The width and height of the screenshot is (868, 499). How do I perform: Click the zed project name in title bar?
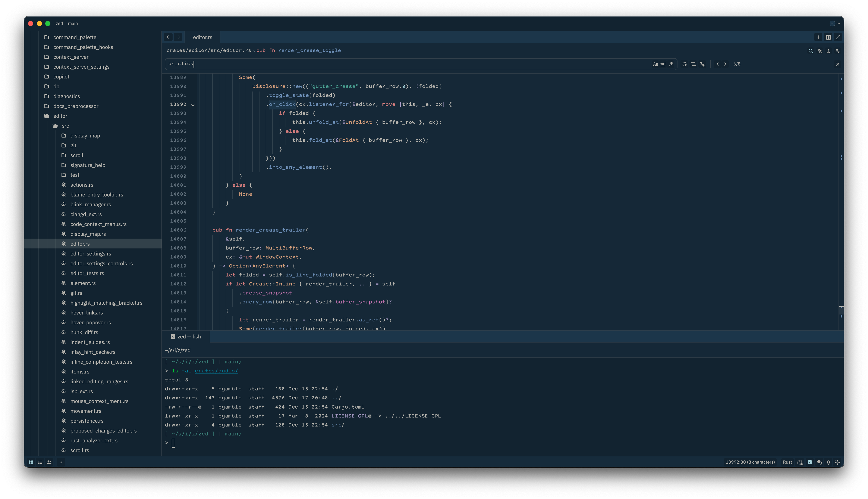click(x=59, y=23)
